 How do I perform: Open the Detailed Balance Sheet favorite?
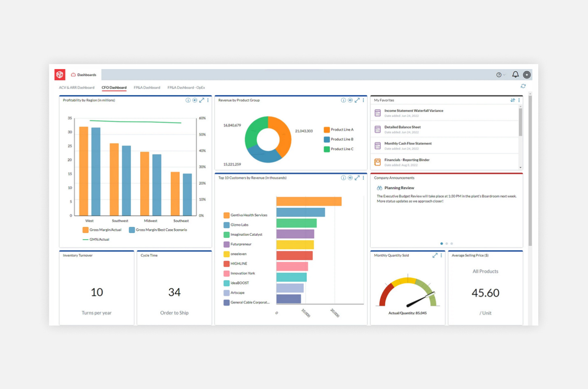point(402,127)
